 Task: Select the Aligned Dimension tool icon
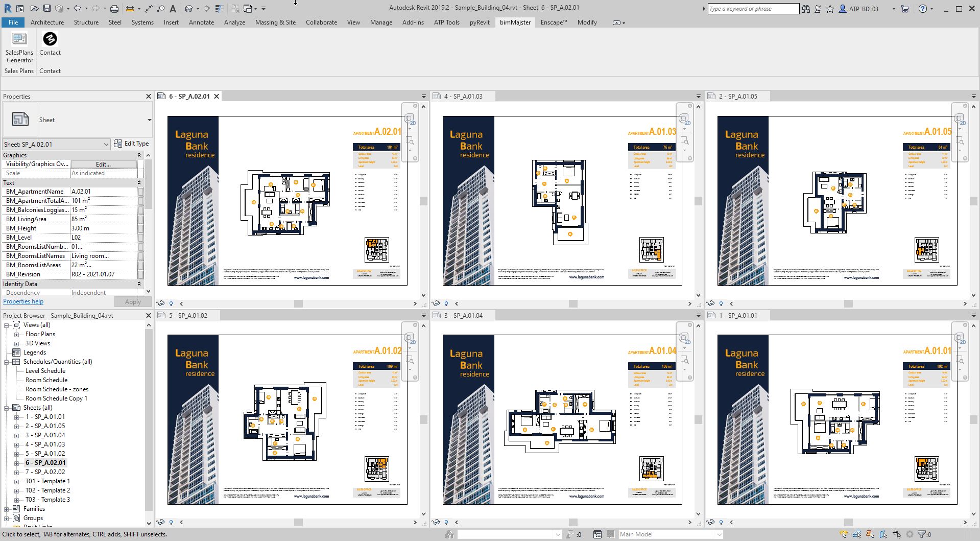(148, 8)
